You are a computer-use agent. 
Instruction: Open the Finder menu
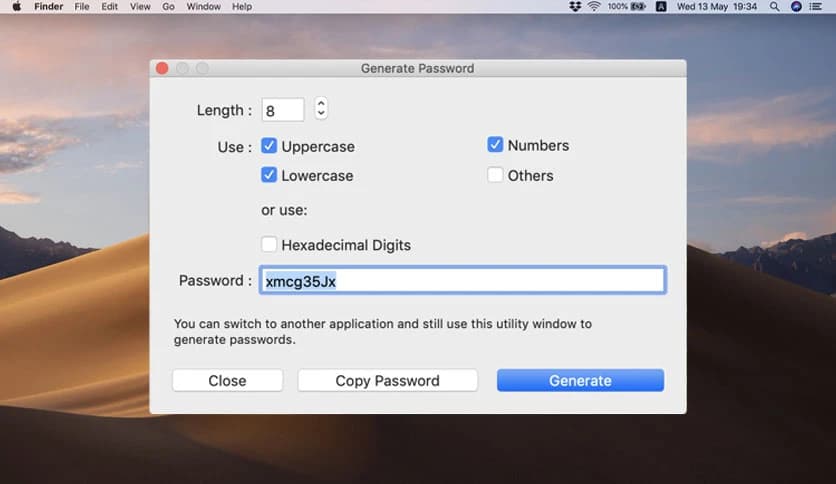click(49, 6)
